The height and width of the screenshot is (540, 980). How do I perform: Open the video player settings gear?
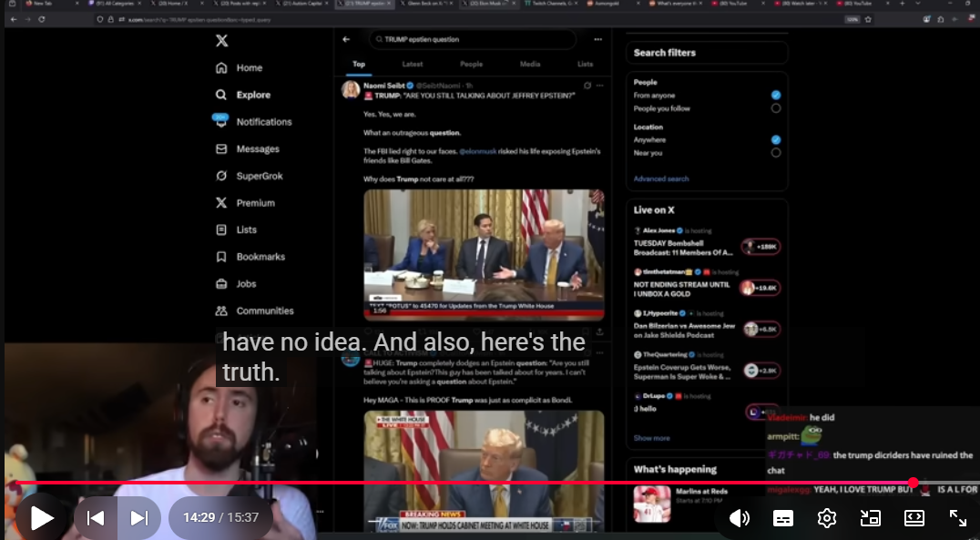coord(827,517)
